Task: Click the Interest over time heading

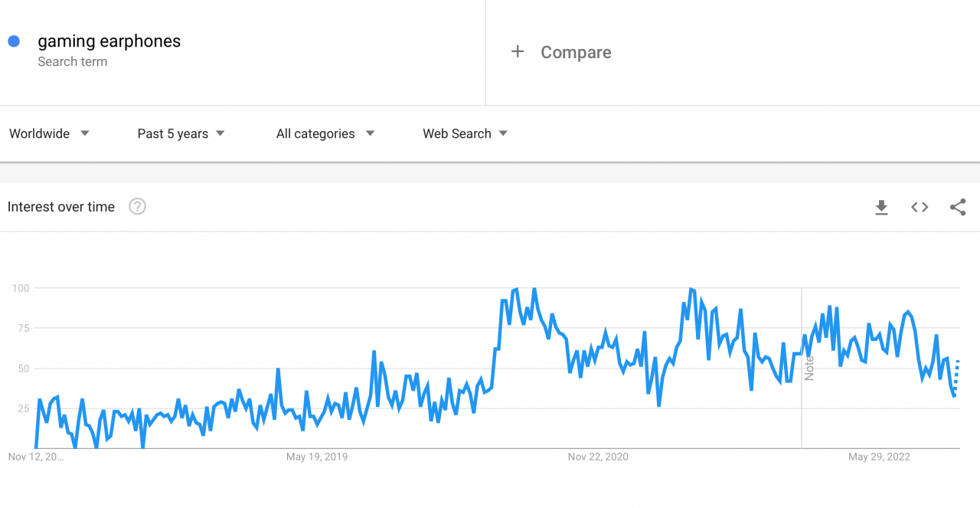Action: click(x=60, y=206)
